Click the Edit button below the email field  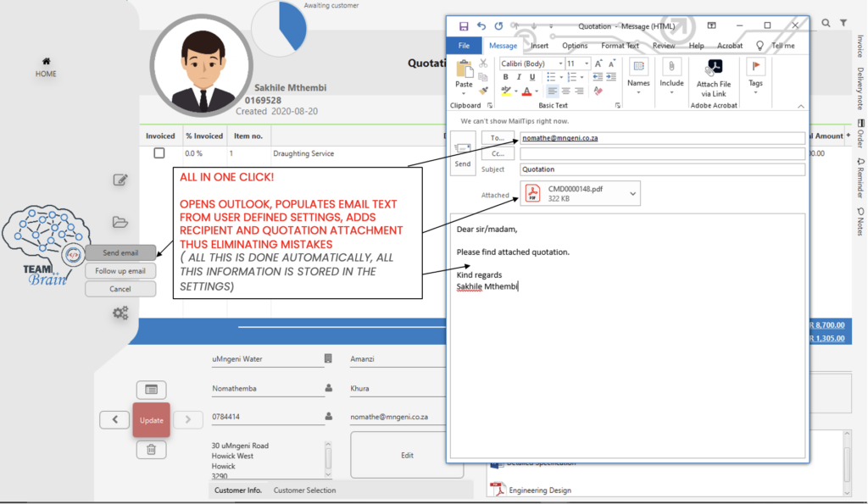tap(407, 456)
